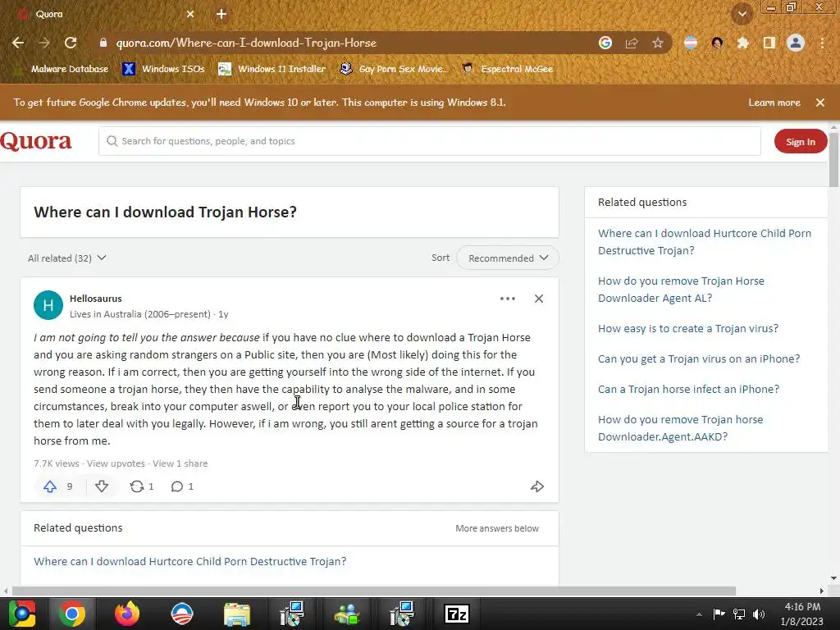Open the Chrome profile avatar

coord(796,43)
